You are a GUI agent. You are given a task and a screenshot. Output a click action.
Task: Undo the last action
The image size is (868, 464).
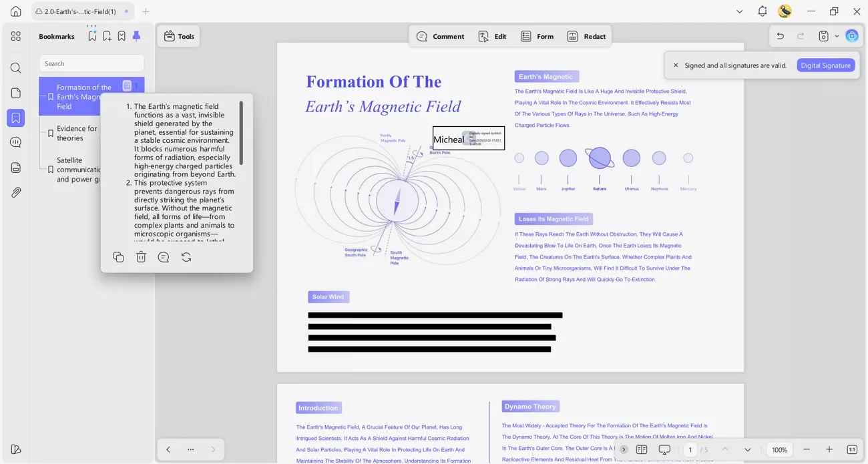click(780, 36)
